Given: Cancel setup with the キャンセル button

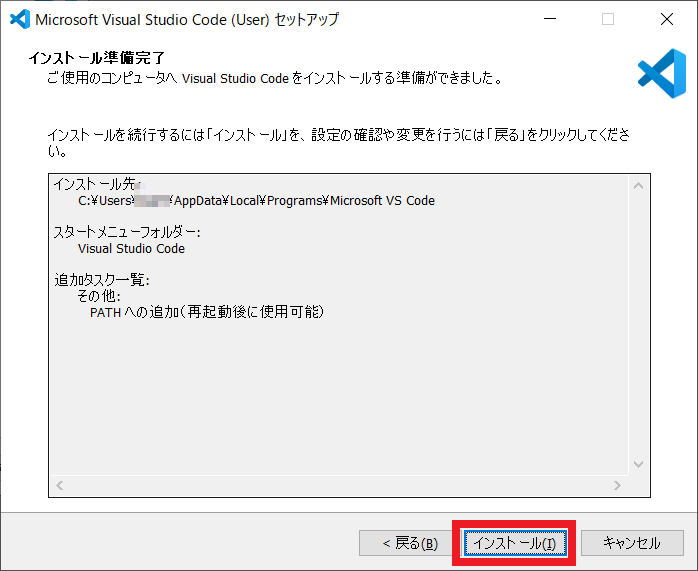Looking at the screenshot, I should [x=632, y=543].
